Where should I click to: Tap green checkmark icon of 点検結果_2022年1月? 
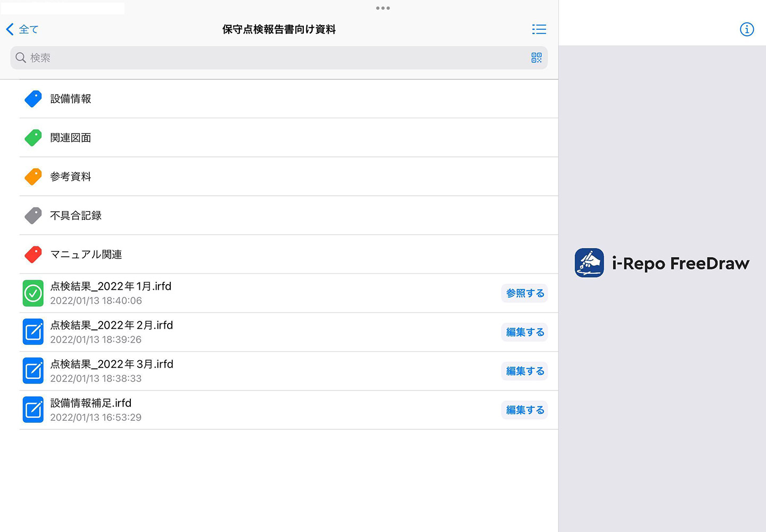(x=33, y=293)
